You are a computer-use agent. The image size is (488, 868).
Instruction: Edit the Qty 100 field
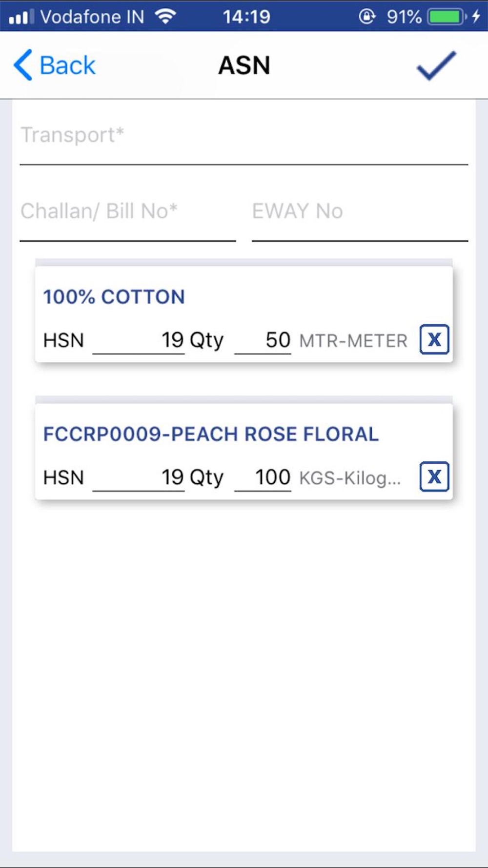click(x=263, y=477)
